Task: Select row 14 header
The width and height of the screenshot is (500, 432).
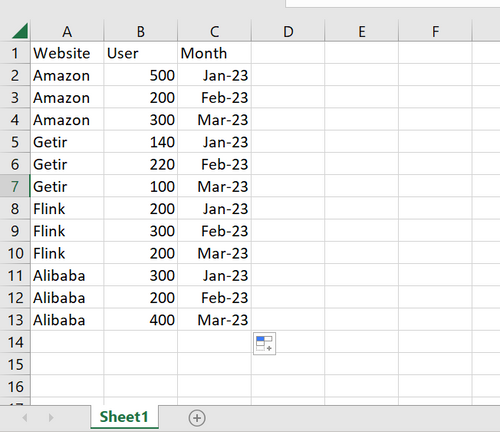Action: 15,342
